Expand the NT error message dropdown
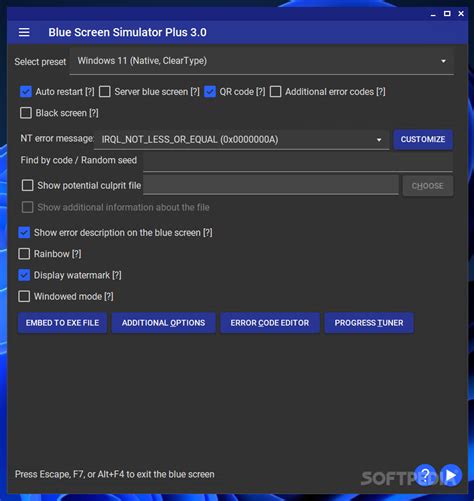The image size is (474, 501). [x=241, y=140]
